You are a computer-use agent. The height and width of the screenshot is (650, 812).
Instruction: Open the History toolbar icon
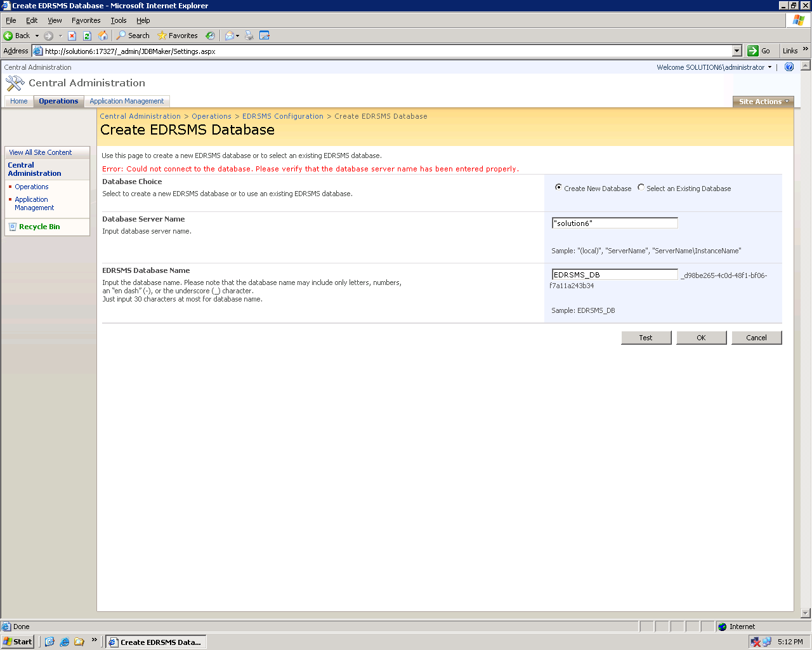pos(210,36)
